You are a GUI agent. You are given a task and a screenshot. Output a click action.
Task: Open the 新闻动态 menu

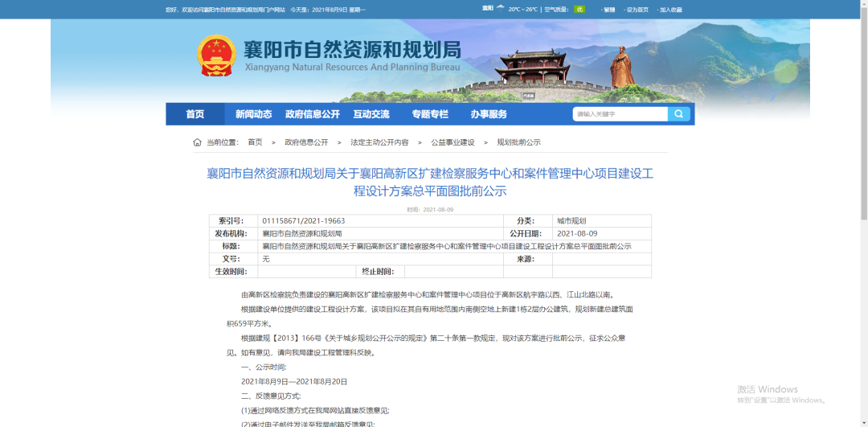(x=253, y=114)
